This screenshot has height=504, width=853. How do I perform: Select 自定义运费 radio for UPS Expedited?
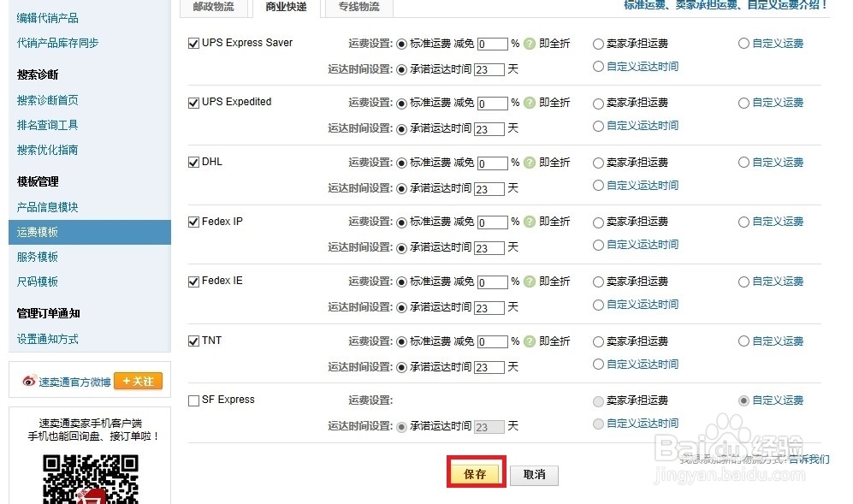click(743, 103)
